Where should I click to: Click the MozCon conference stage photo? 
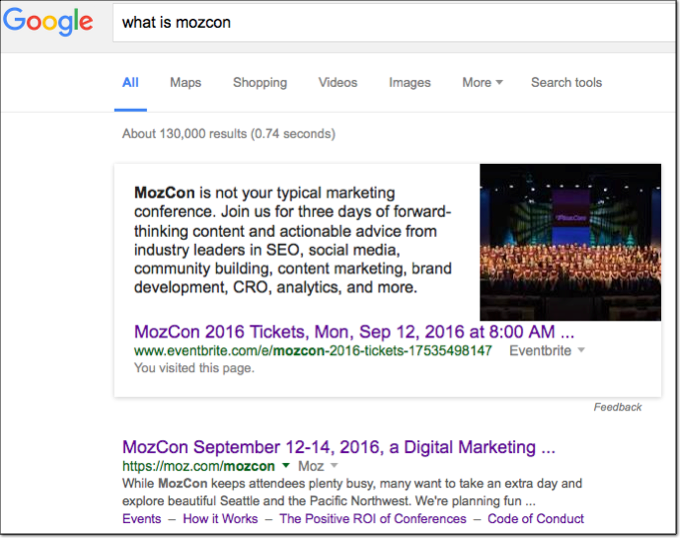tap(570, 242)
